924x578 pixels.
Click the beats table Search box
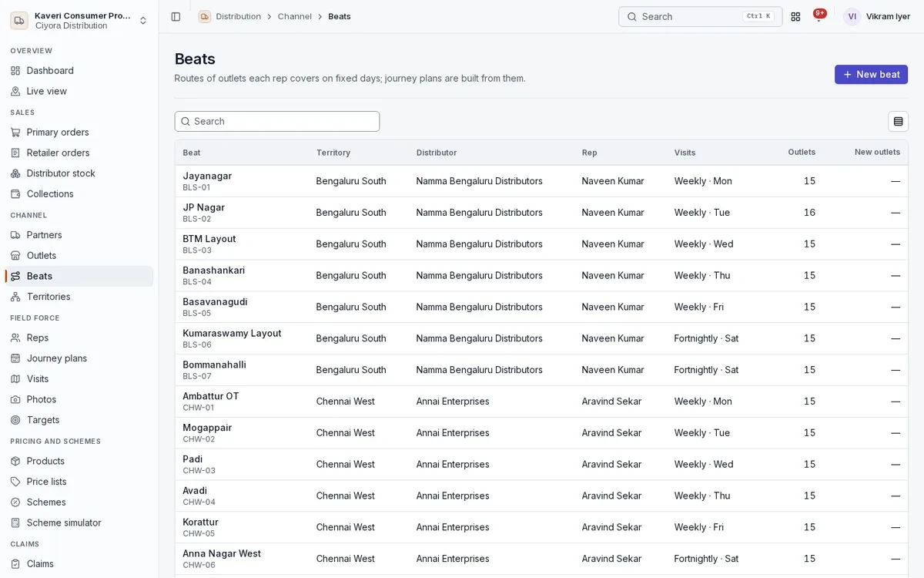(277, 121)
